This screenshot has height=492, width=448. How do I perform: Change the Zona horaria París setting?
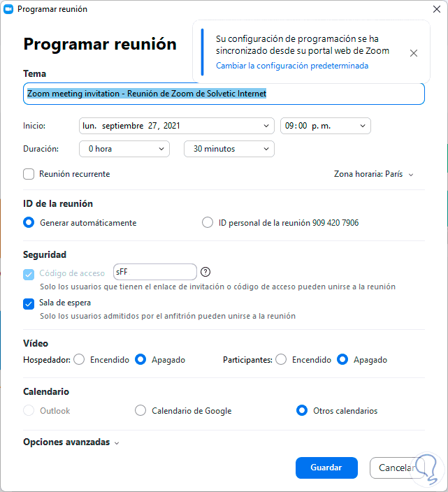click(374, 174)
